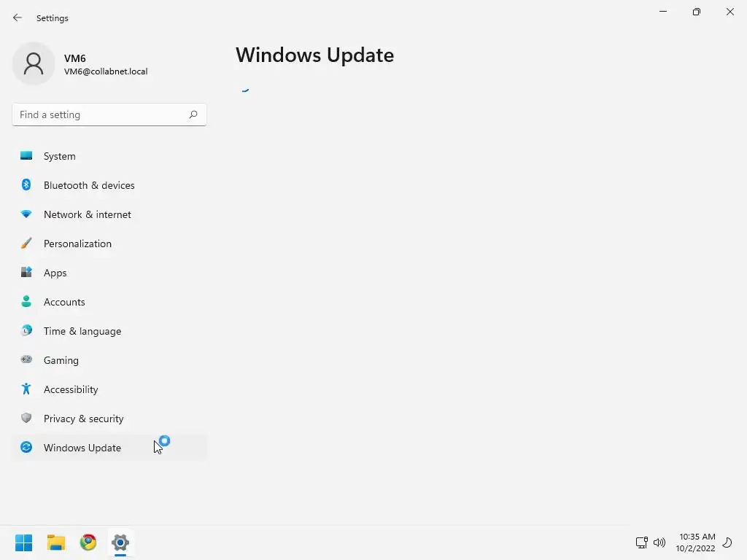Click the Bluetooth icon in the sidebar
The image size is (747, 560).
(26, 184)
